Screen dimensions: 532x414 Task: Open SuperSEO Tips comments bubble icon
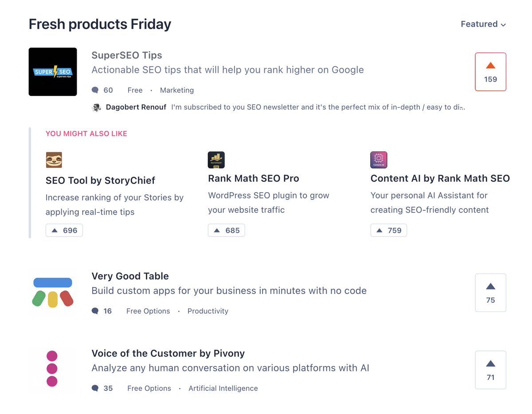[95, 90]
